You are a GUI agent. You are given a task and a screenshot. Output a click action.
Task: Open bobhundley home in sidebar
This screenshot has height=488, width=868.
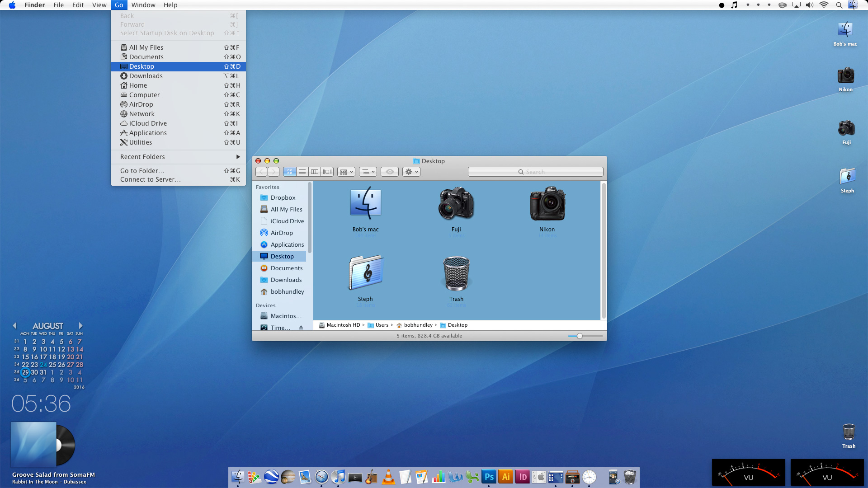(279, 291)
